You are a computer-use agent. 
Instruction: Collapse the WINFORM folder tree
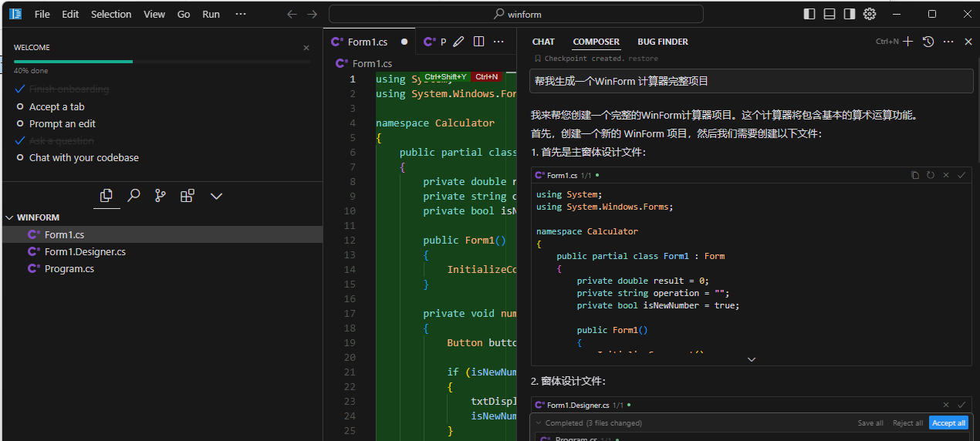[10, 217]
